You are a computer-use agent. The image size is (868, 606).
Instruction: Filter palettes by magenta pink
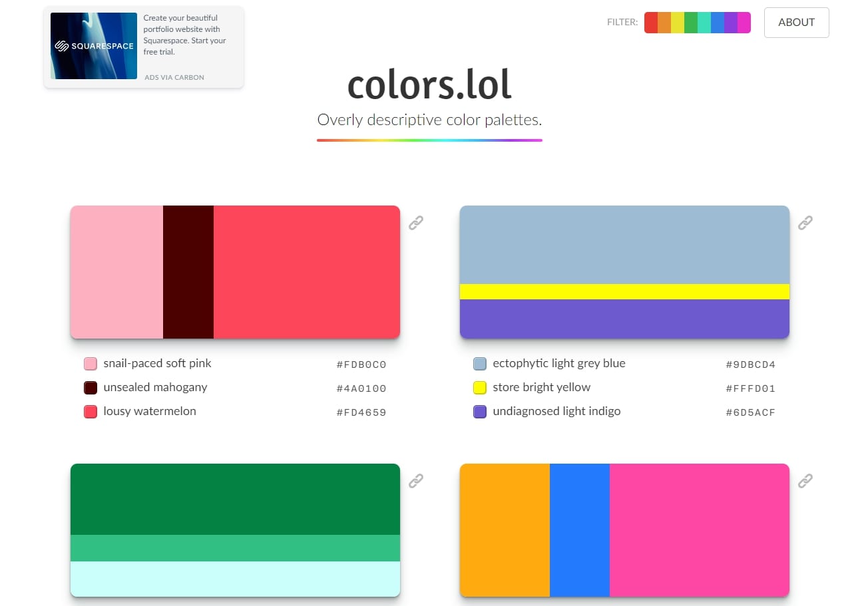coord(744,23)
